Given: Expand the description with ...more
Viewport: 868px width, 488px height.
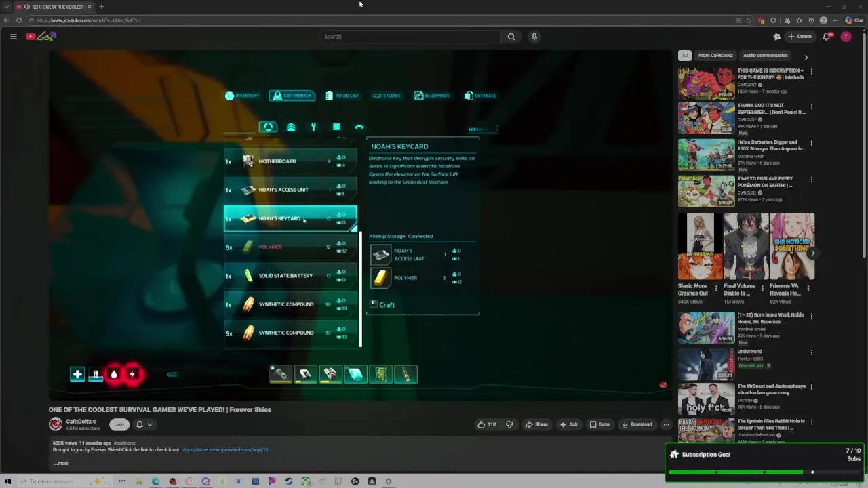Looking at the screenshot, I should [x=62, y=464].
